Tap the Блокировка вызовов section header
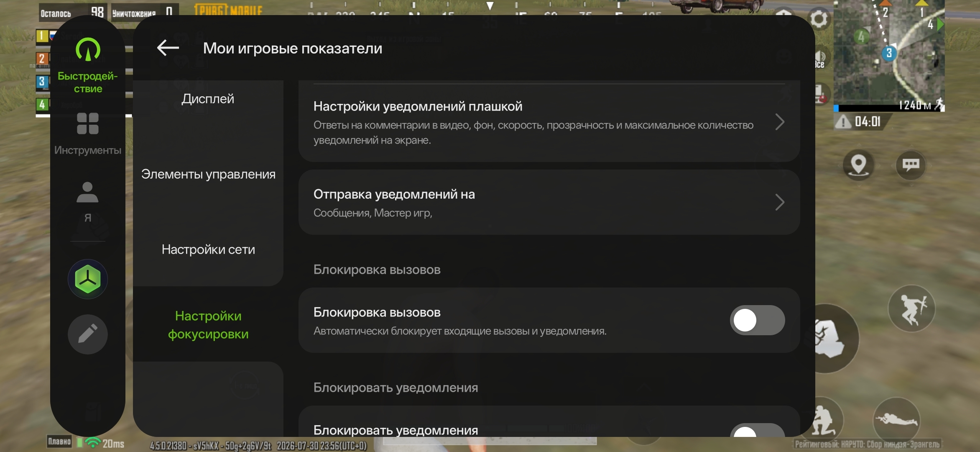Screen dimensions: 980x452 click(377, 270)
